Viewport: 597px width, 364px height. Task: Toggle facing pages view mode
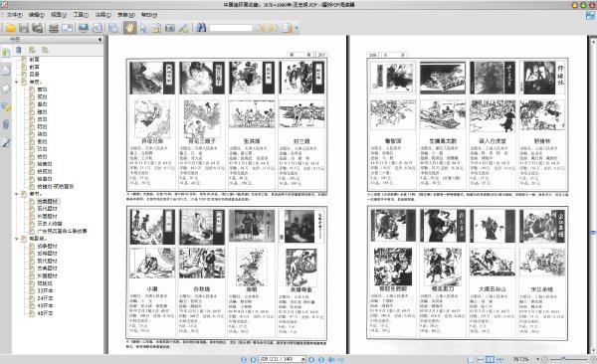click(x=490, y=359)
